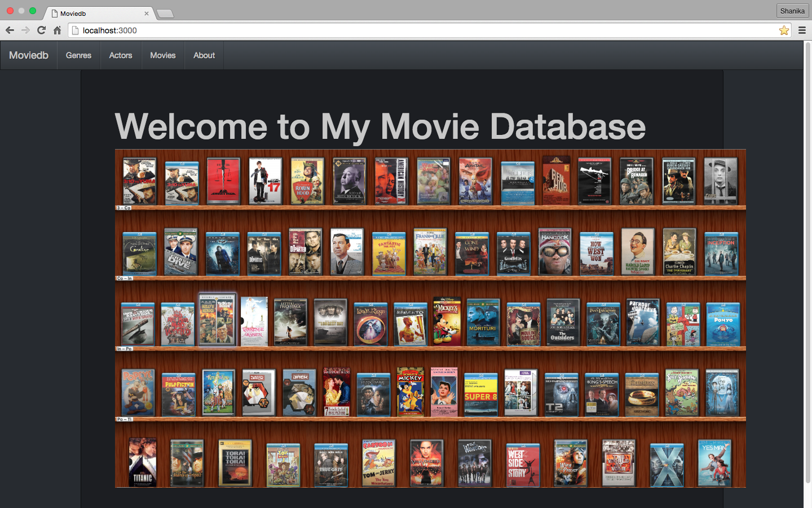Select The King's Speech cover
812x508 pixels.
(602, 394)
